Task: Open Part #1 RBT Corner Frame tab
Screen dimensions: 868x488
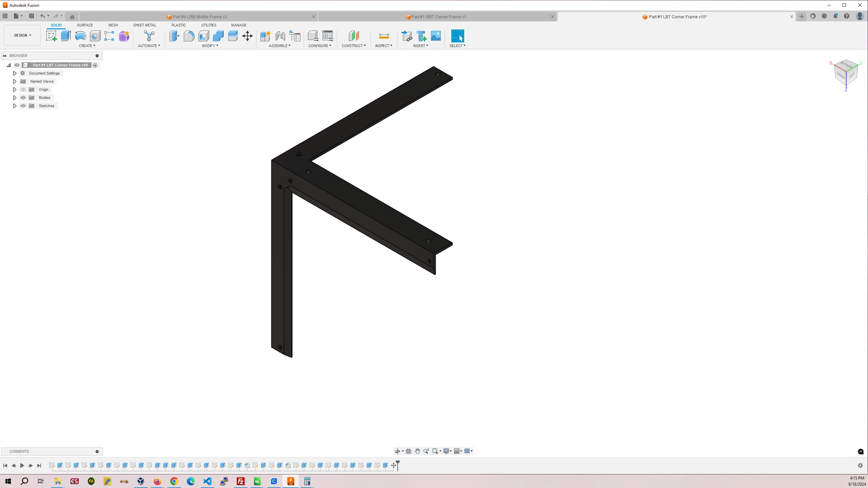Action: (439, 16)
